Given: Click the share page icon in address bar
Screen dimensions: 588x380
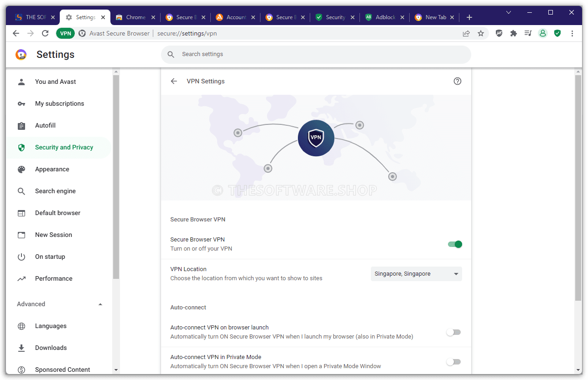Looking at the screenshot, I should pos(466,33).
